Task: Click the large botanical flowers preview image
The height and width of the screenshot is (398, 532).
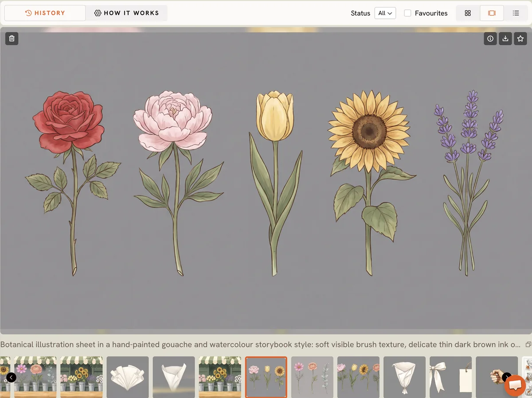Action: (x=266, y=181)
